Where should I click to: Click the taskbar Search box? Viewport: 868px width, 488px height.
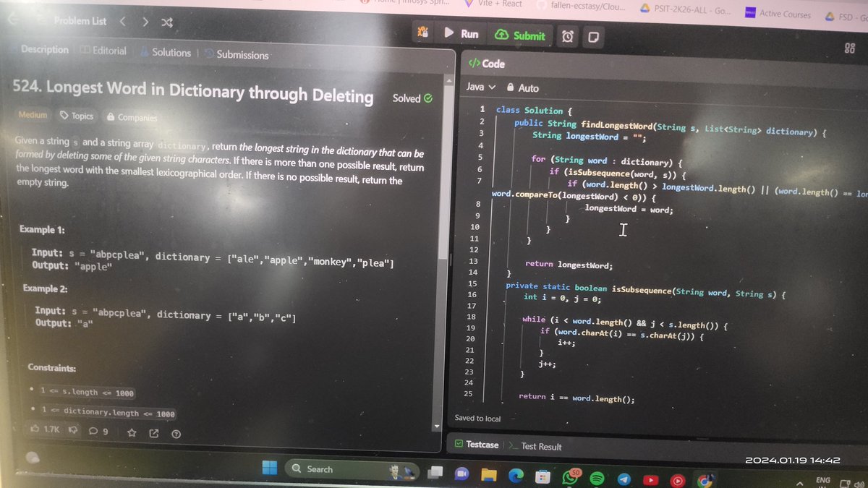pos(352,471)
